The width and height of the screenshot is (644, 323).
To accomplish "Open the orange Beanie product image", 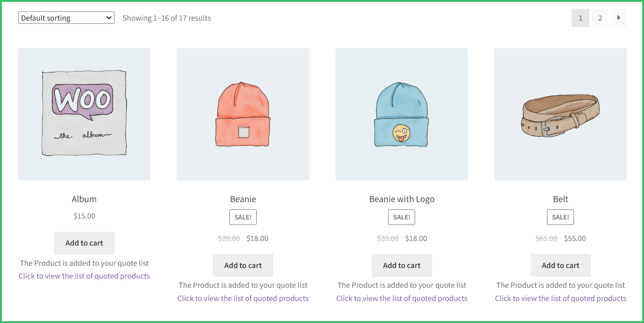I will tap(243, 114).
